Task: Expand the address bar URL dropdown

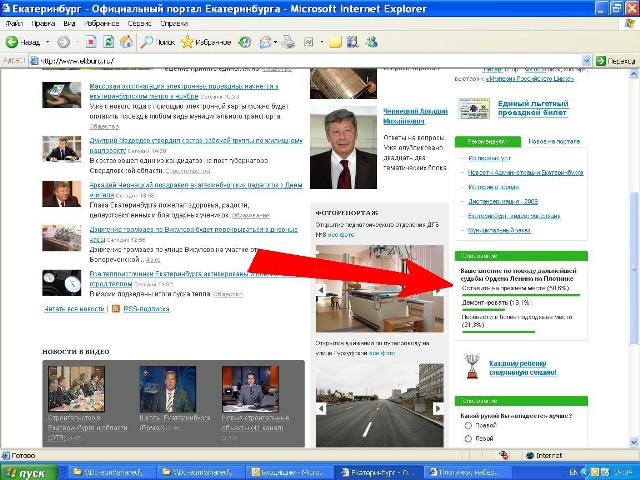Action: pos(586,61)
